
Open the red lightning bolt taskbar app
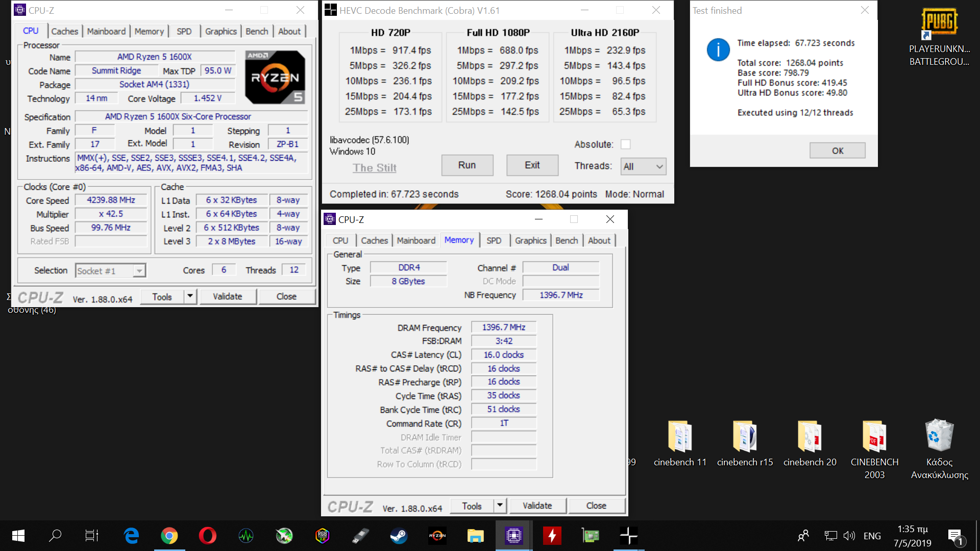pyautogui.click(x=552, y=536)
